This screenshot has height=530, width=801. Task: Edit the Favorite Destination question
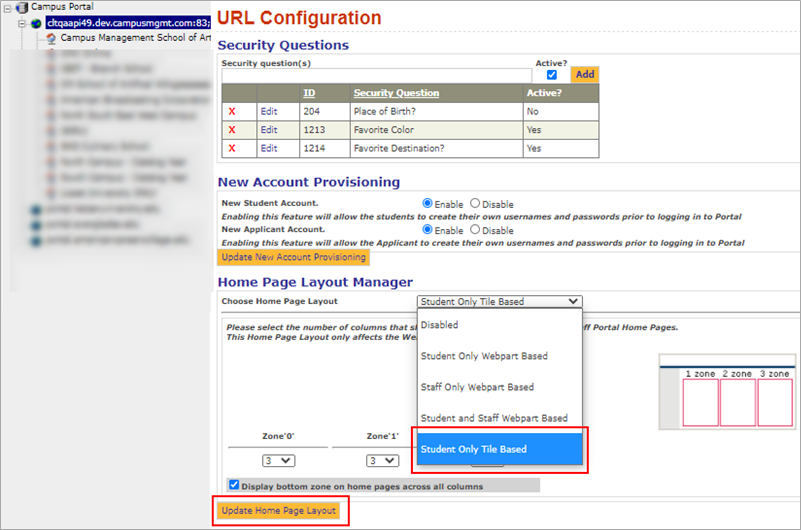[269, 148]
